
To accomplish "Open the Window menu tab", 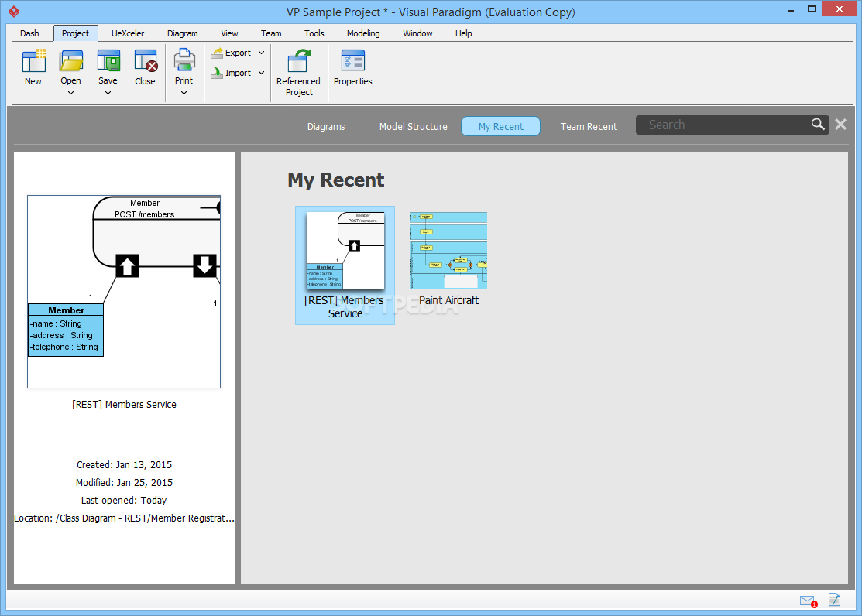I will click(x=417, y=33).
